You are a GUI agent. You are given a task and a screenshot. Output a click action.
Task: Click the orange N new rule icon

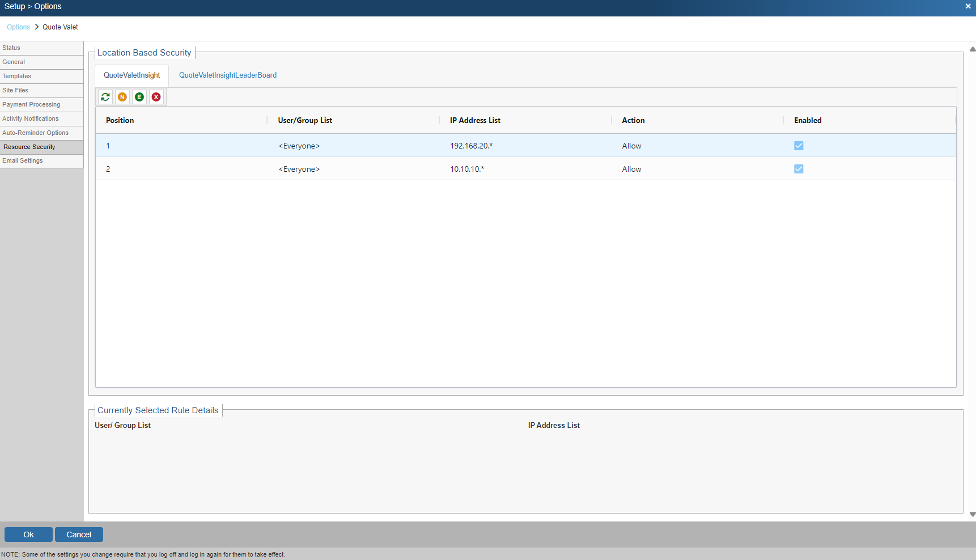pyautogui.click(x=122, y=97)
